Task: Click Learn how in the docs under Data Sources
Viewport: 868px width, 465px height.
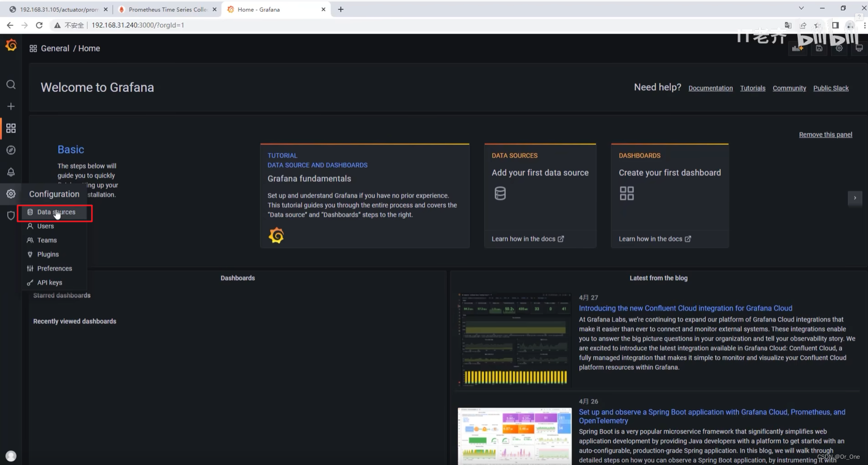Action: click(528, 239)
